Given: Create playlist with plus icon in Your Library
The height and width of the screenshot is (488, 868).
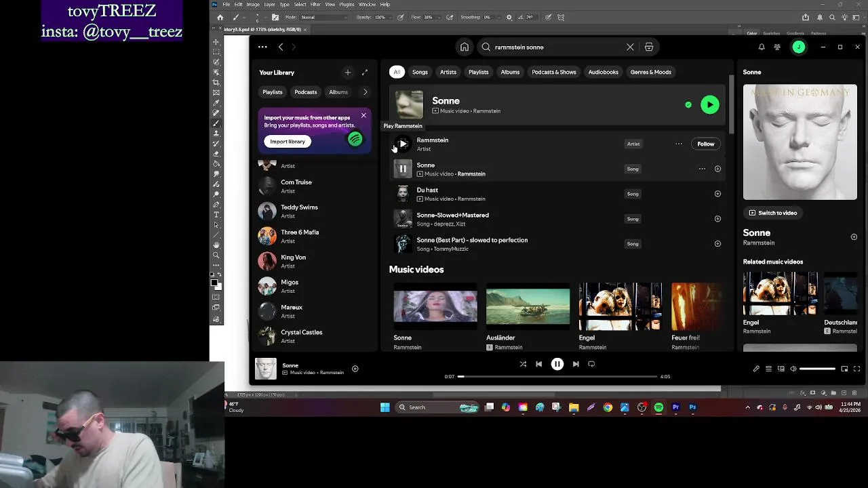Looking at the screenshot, I should pyautogui.click(x=348, y=73).
